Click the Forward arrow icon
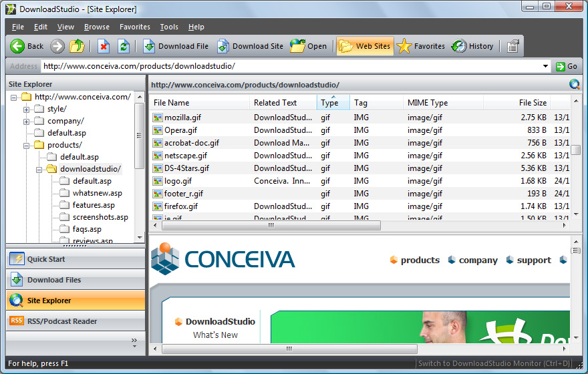Image resolution: width=588 pixels, height=374 pixels. click(x=57, y=46)
